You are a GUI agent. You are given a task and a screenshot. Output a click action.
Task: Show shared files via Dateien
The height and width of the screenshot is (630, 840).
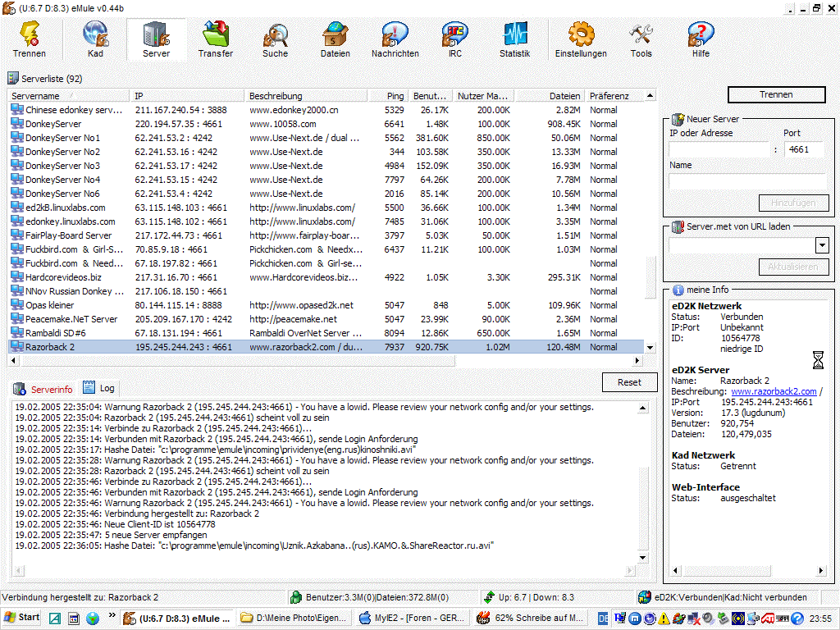(336, 39)
